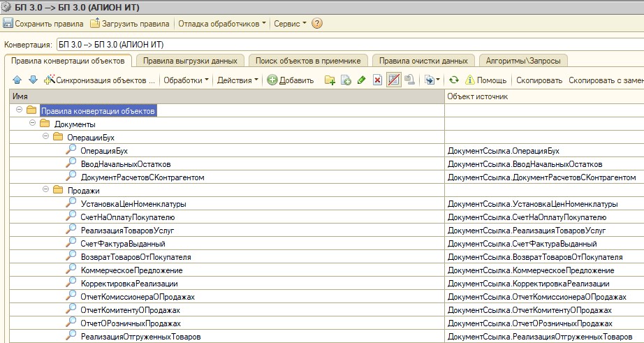Viewport: 644px width, 343px height.
Task: Select the Правила конвертации объектов root folder
Action: [x=98, y=111]
